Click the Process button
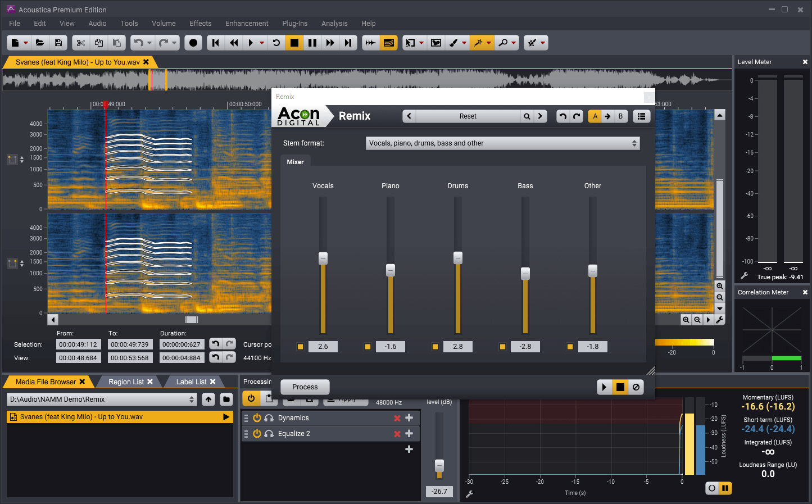The image size is (812, 504). pyautogui.click(x=305, y=387)
